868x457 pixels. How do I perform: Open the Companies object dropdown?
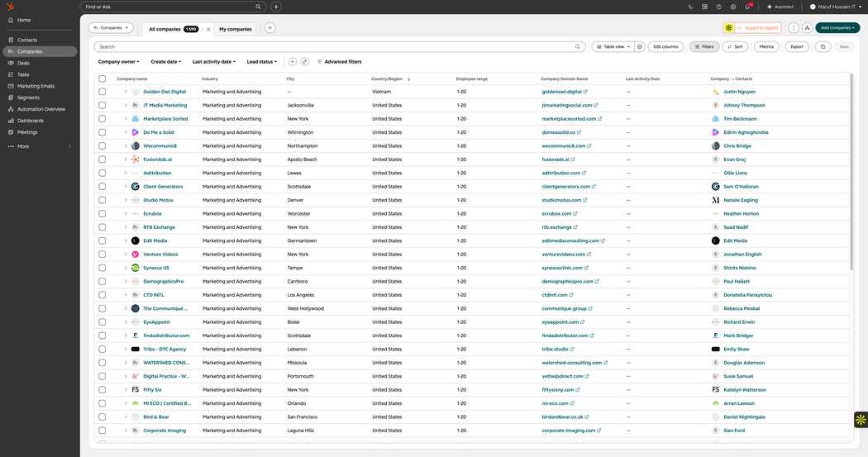pos(111,27)
